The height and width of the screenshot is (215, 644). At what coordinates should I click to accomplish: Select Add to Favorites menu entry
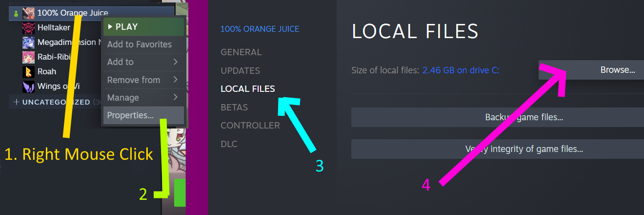point(140,44)
